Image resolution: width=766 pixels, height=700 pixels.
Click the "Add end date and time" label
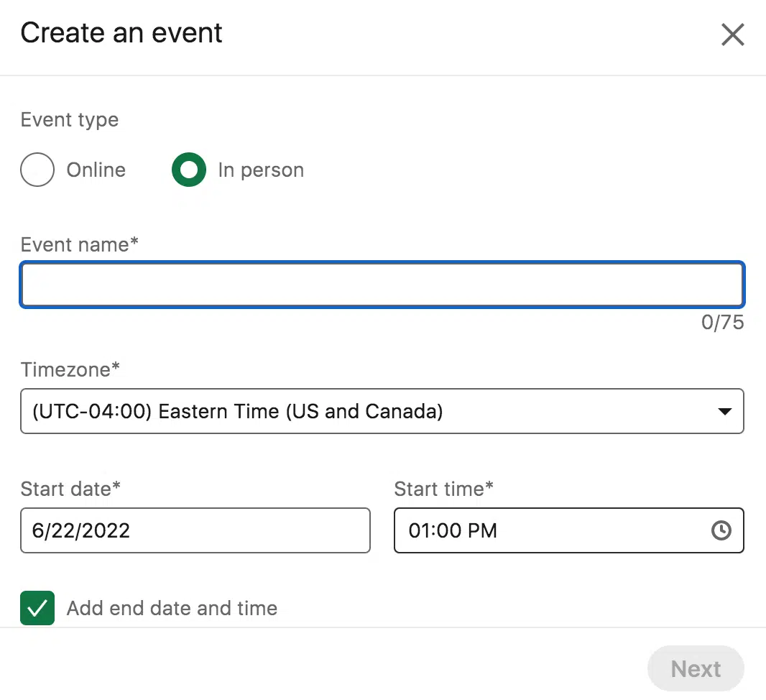click(x=172, y=608)
